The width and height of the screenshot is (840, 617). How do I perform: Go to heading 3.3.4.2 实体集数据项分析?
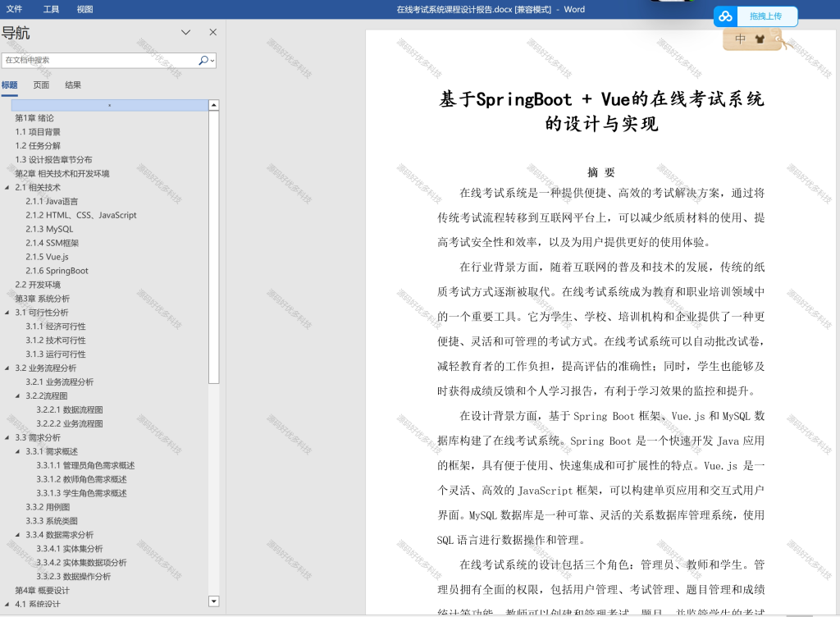pyautogui.click(x=81, y=564)
